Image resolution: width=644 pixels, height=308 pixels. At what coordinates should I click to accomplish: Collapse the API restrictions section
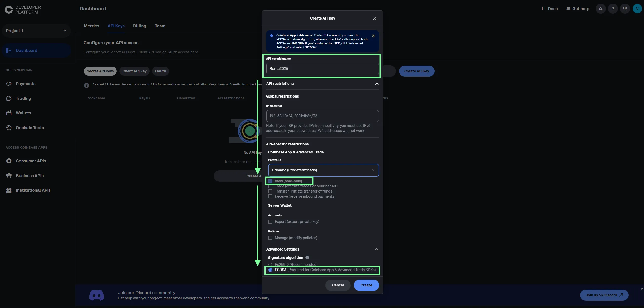pyautogui.click(x=377, y=84)
